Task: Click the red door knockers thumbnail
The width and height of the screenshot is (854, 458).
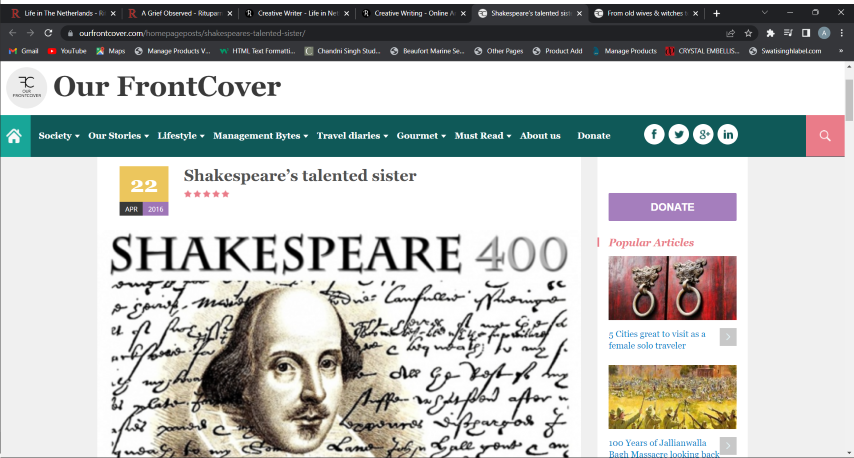Action: (672, 288)
